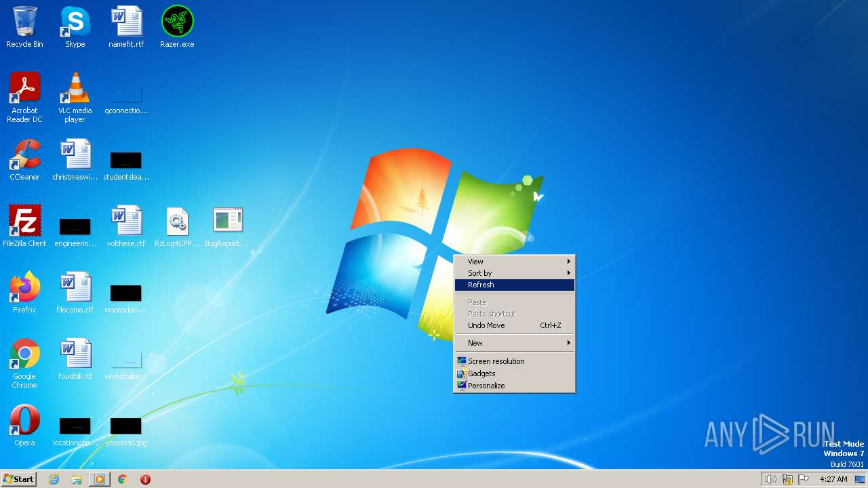
Task: Expand the New submenu
Action: click(x=514, y=343)
